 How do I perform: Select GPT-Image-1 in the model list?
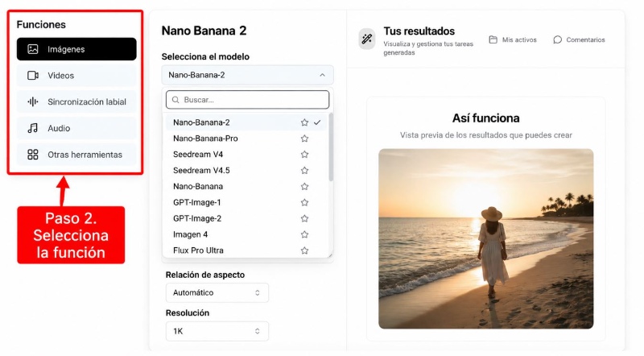(x=246, y=203)
